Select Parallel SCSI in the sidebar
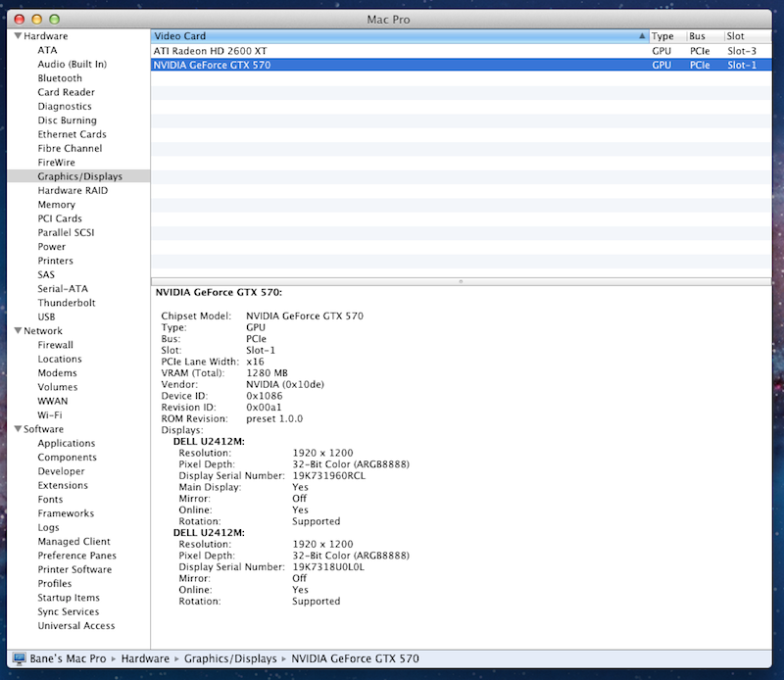The height and width of the screenshot is (680, 784). click(x=66, y=232)
